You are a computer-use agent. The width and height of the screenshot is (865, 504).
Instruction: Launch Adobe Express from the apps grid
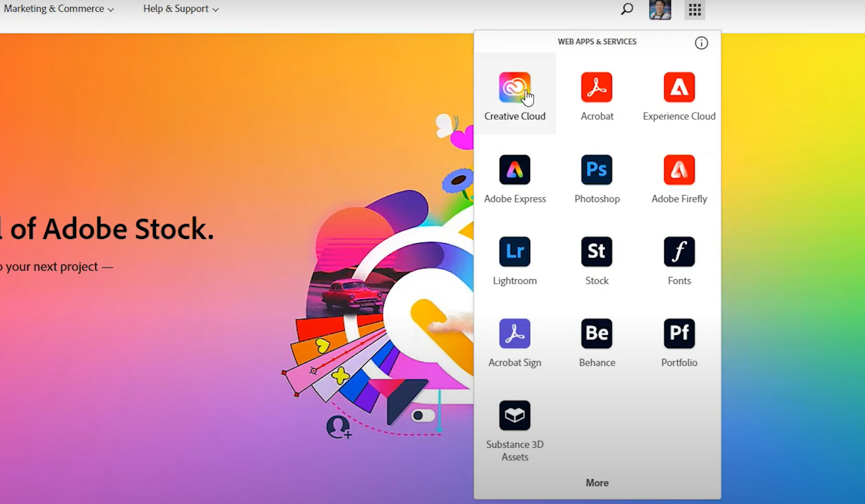tap(515, 170)
